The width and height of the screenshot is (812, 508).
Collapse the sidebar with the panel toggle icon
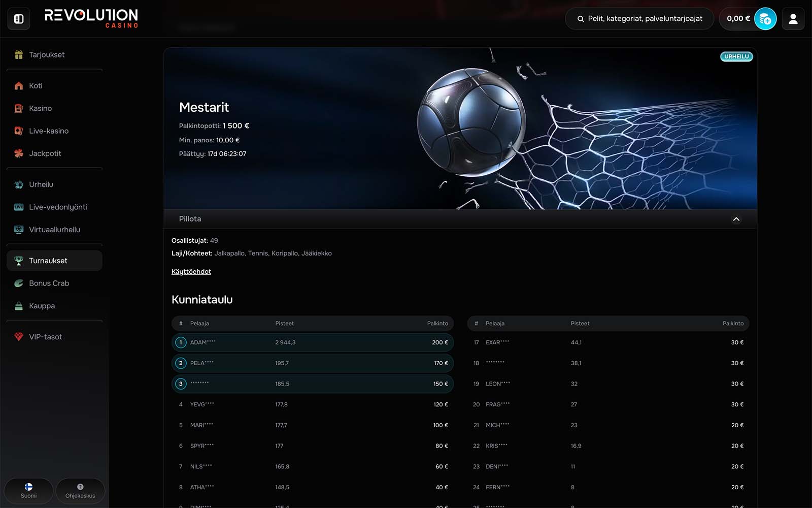(x=19, y=19)
